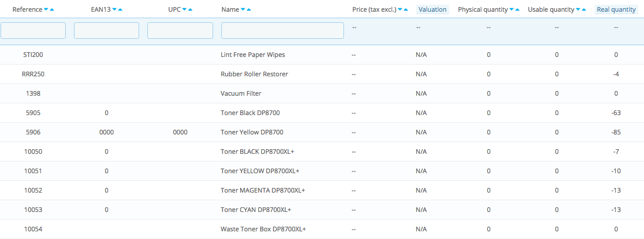This screenshot has height=239, width=644.
Task: Select reference 1398 cell
Action: tap(33, 93)
